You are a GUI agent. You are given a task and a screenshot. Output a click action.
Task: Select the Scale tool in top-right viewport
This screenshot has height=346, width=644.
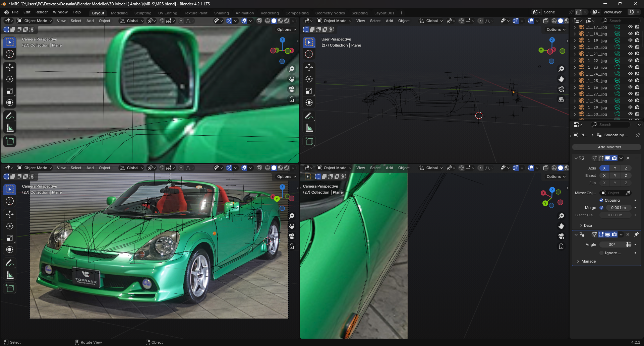pos(309,91)
